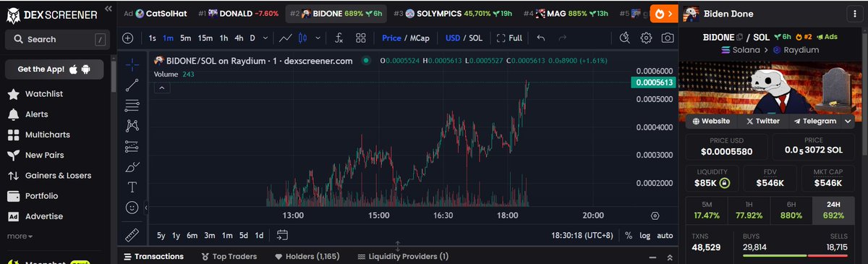
Task: Select the 5M stats tab
Action: [707, 210]
